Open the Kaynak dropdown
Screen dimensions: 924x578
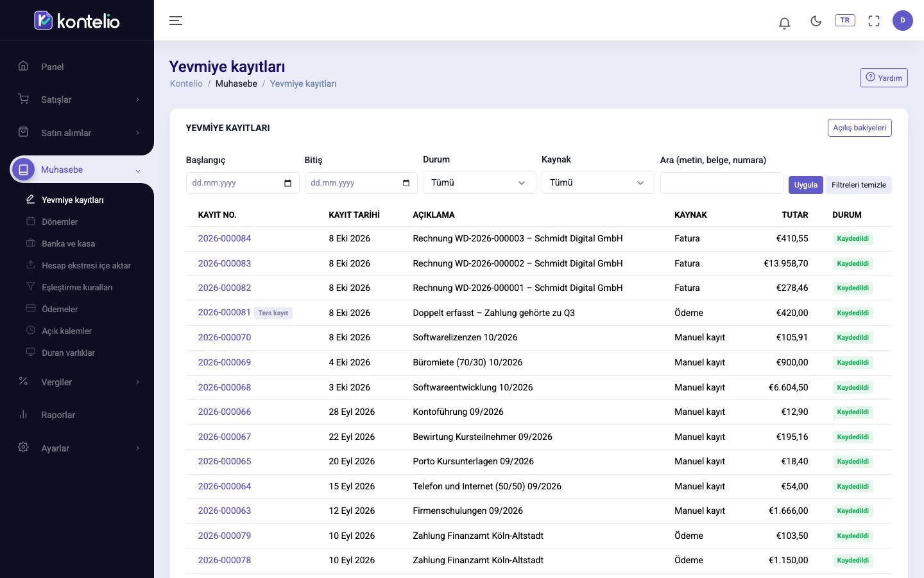point(598,183)
